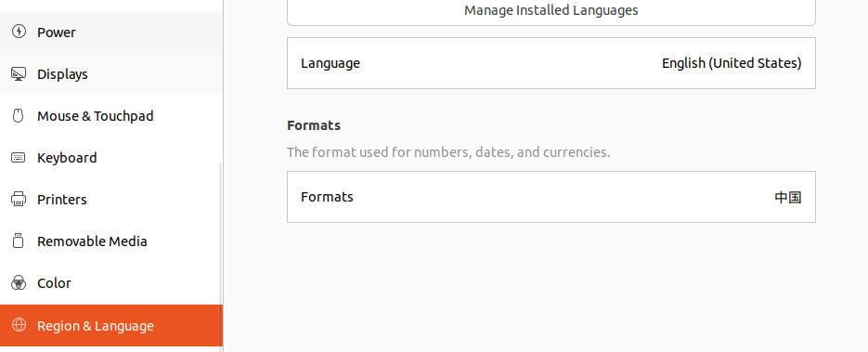Select the Region & Language label
Screen dimensions: 868x352
coord(96,326)
